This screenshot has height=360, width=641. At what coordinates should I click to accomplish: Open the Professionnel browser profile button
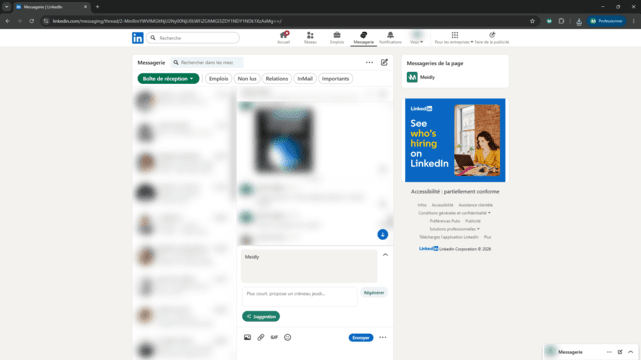click(x=606, y=21)
